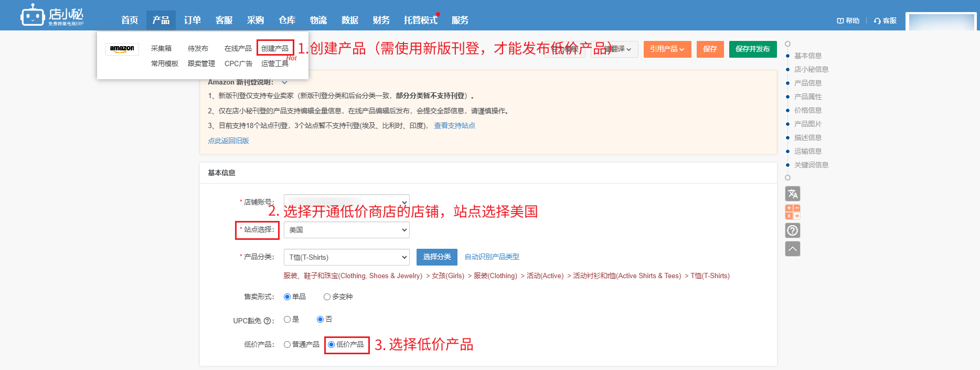This screenshot has width=980, height=370.
Task: Open 帮助 in the top bar
Action: click(848, 20)
